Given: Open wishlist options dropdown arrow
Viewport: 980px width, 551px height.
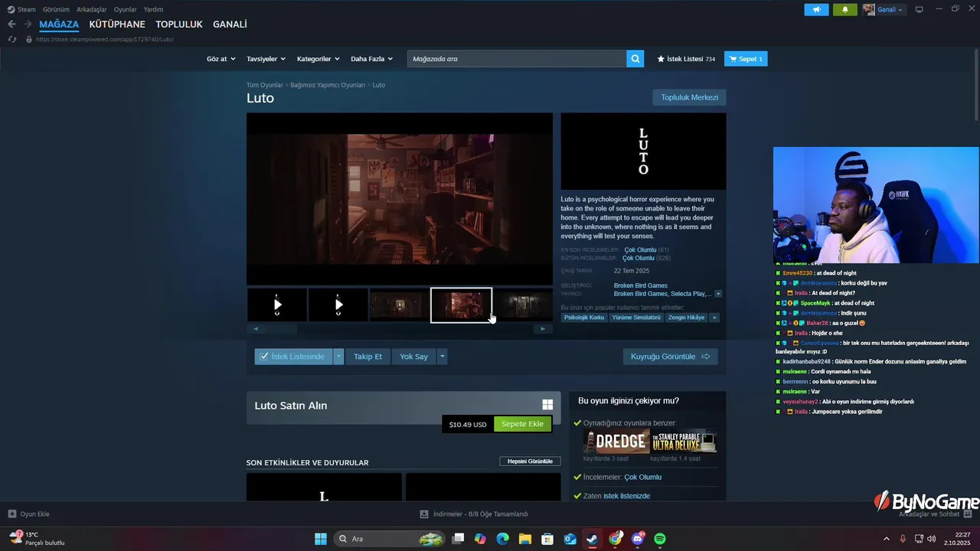Looking at the screenshot, I should [338, 357].
